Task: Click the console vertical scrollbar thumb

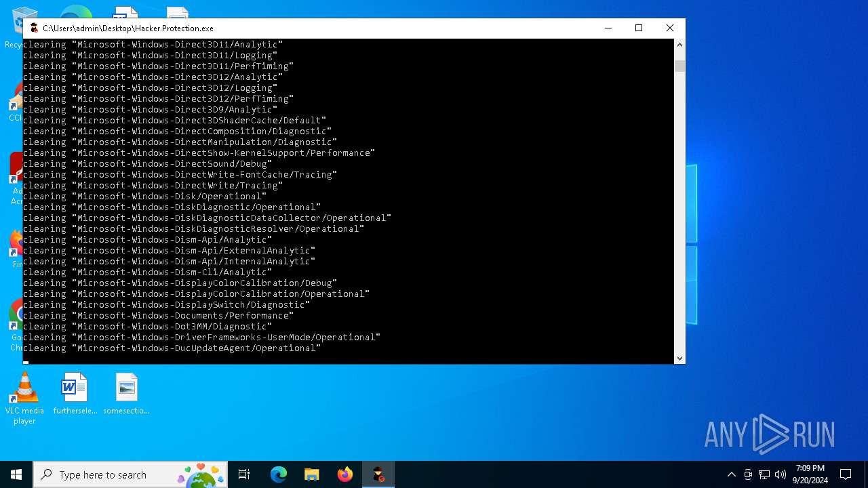Action: 679,66
